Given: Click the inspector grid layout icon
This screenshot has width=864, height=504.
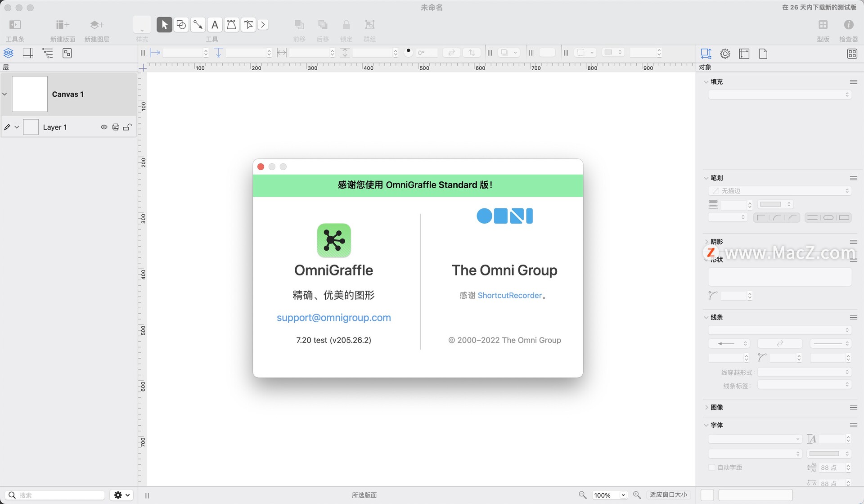Looking at the screenshot, I should coord(852,54).
